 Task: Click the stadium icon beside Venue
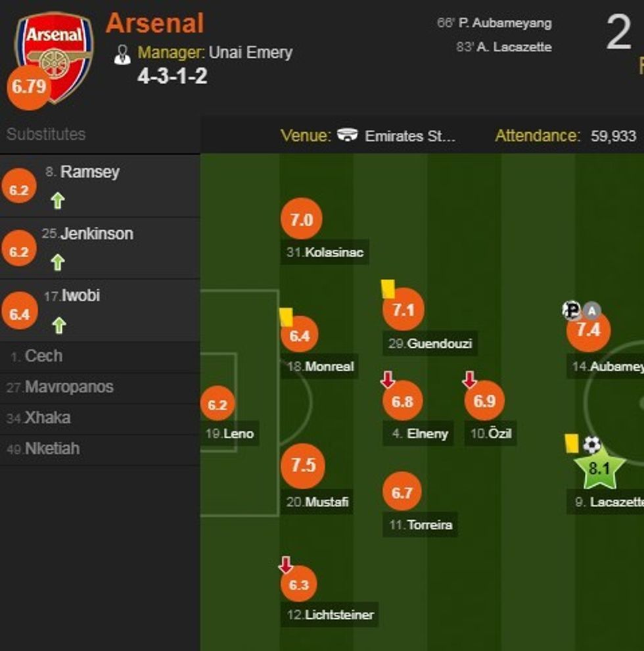tap(348, 135)
